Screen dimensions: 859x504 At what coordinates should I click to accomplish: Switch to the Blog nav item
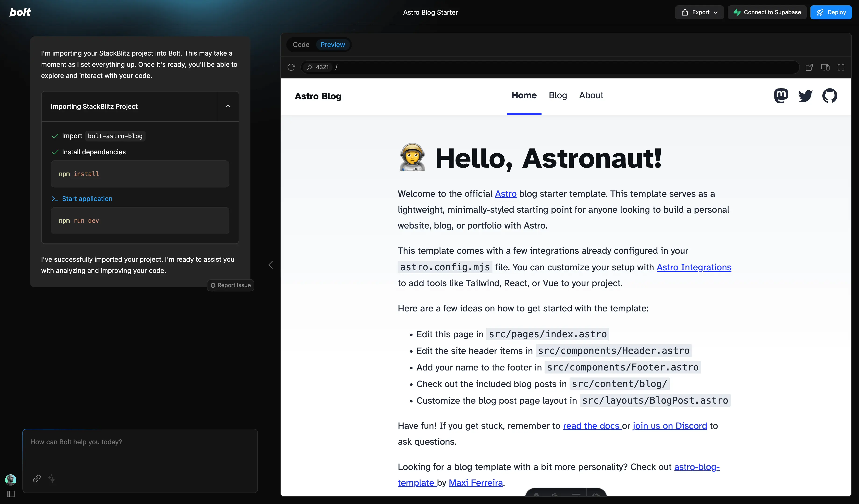tap(558, 95)
